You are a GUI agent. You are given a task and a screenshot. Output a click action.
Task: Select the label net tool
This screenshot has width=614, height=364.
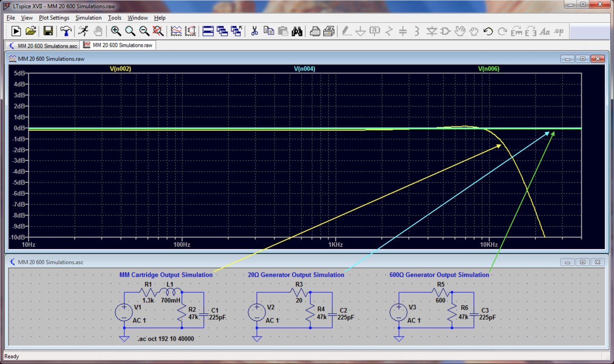[x=375, y=31]
